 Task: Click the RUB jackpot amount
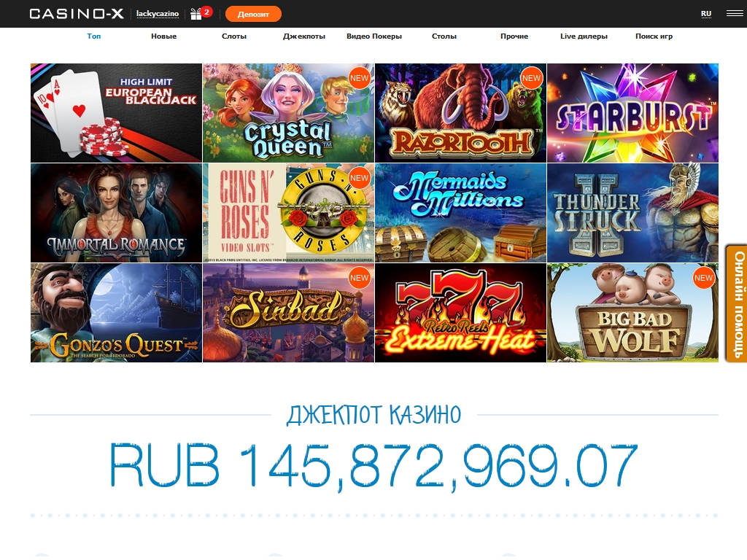[x=373, y=465]
